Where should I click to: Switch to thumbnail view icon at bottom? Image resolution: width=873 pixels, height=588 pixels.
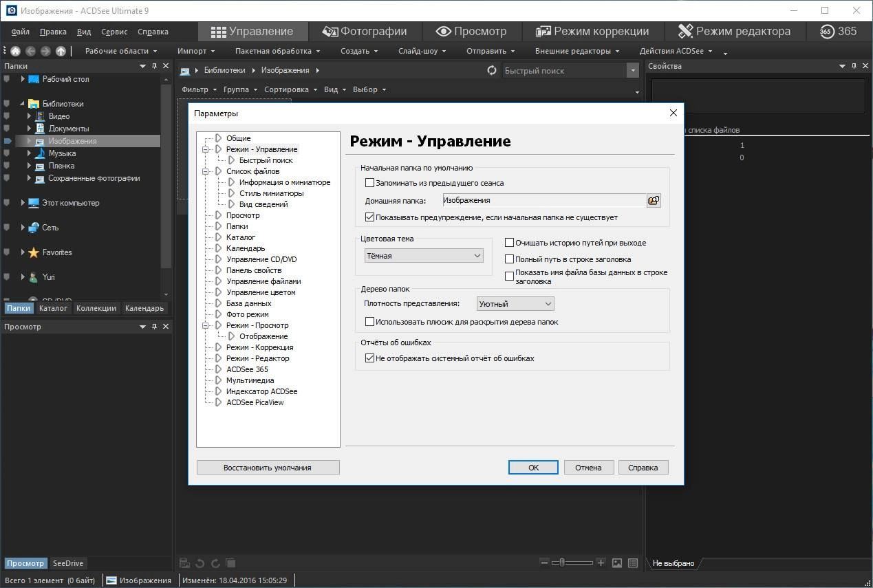tap(617, 563)
